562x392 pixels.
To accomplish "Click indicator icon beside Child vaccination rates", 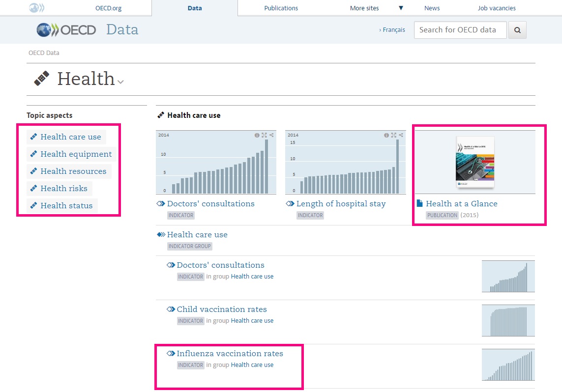I will click(171, 309).
